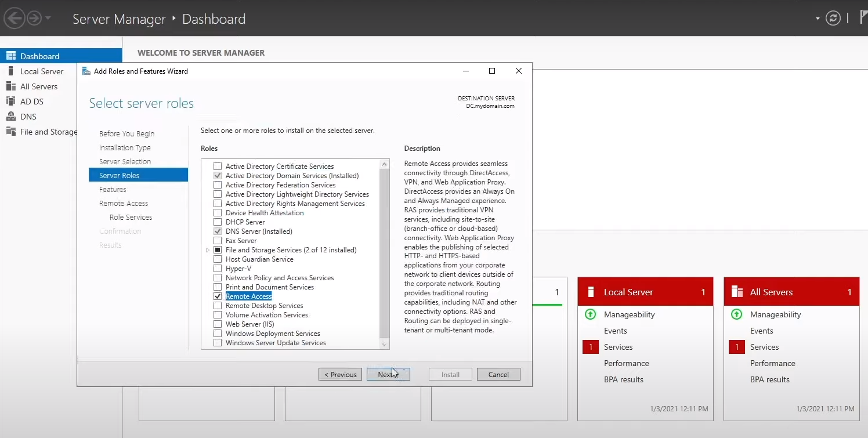Image resolution: width=868 pixels, height=438 pixels.
Task: Go to Remote Access wizard step
Action: click(x=124, y=204)
